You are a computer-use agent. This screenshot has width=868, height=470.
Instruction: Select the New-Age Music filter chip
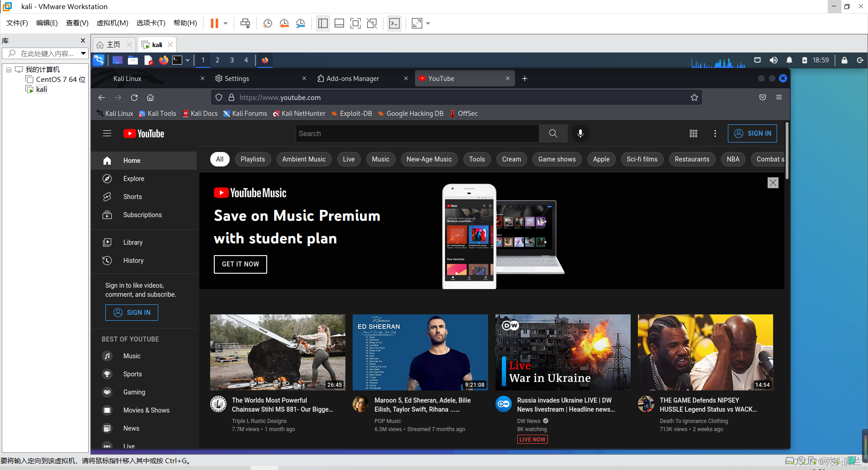pyautogui.click(x=429, y=159)
